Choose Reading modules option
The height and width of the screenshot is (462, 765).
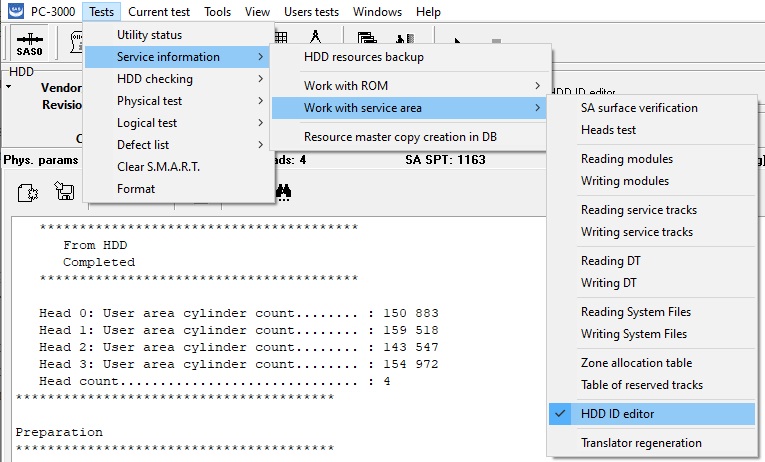pyautogui.click(x=626, y=159)
